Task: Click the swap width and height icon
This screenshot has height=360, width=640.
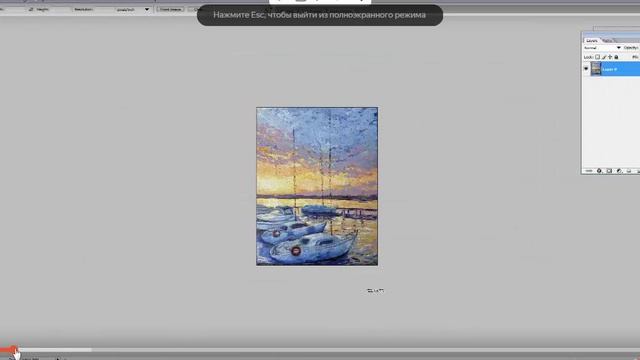Action: pos(31,9)
